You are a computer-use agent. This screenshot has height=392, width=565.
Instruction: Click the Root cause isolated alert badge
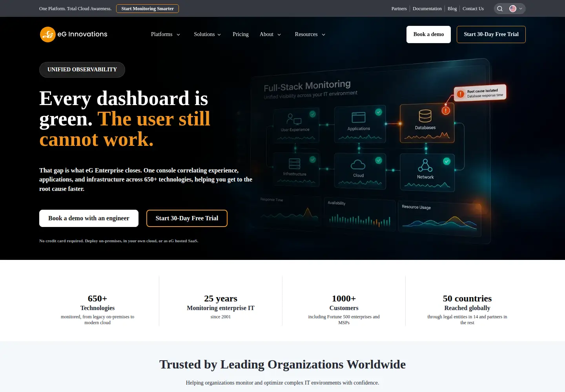pyautogui.click(x=480, y=93)
